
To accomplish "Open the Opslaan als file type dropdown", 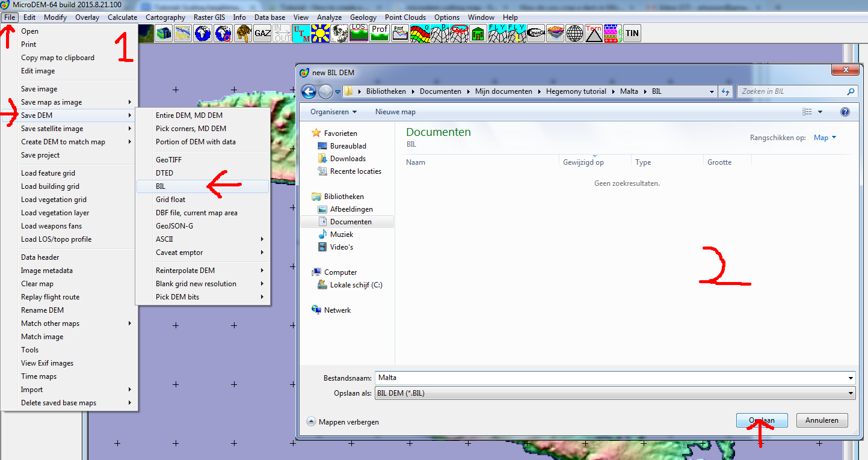I will pyautogui.click(x=851, y=393).
